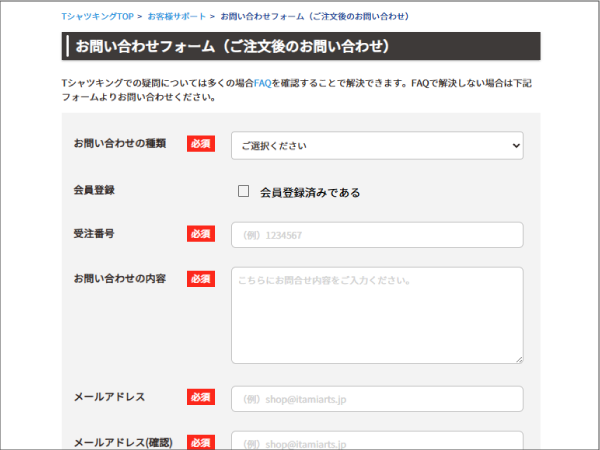This screenshot has height=450, width=600.
Task: Open the TシャツキングTOP breadcrumb link
Action: tap(97, 17)
